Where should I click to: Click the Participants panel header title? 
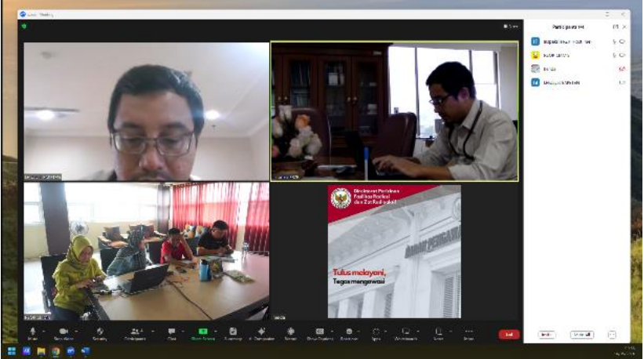pos(568,27)
